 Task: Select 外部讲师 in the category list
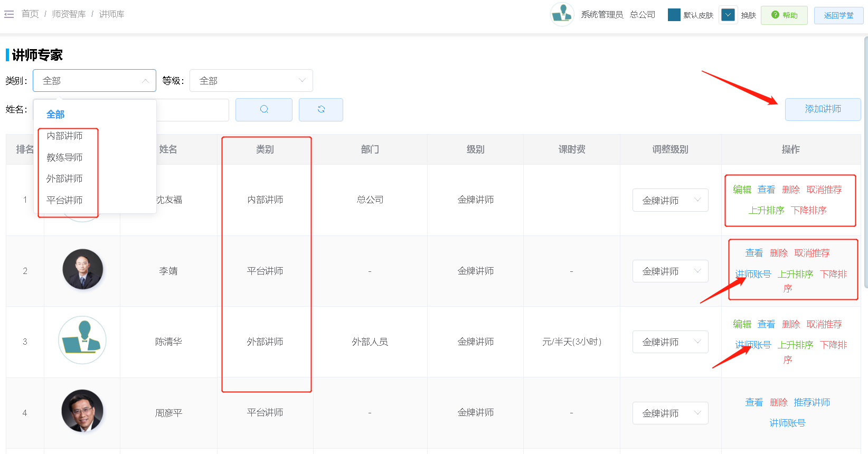(x=64, y=178)
